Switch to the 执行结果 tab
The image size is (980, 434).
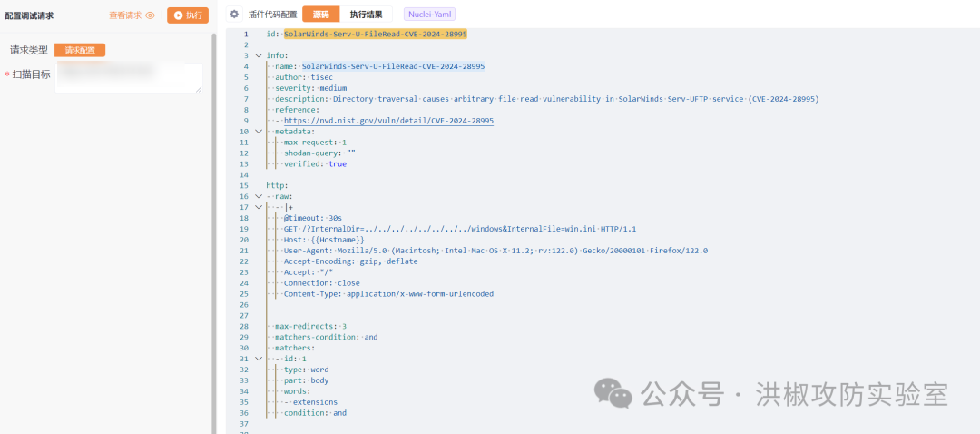coord(367,15)
